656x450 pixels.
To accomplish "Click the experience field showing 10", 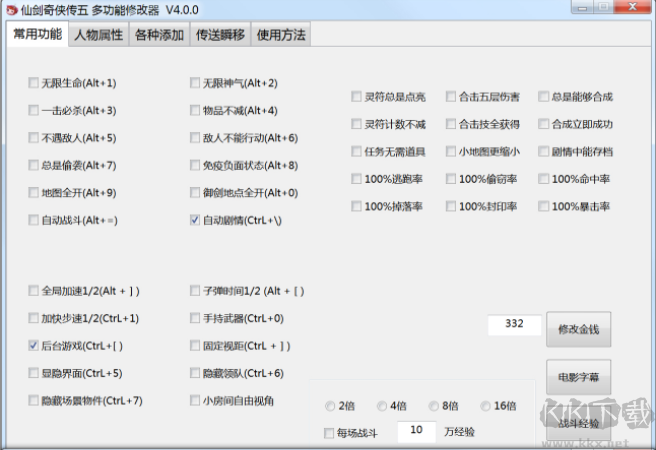I will (x=416, y=431).
